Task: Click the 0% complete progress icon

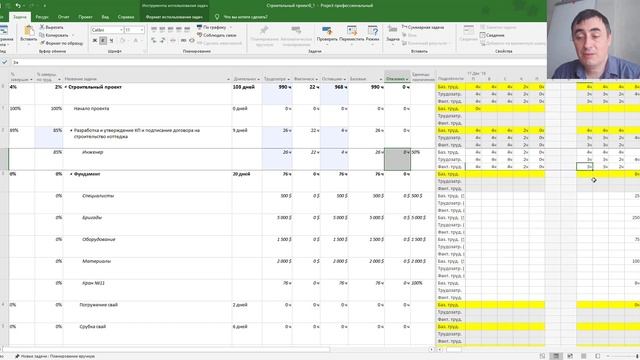Action: tap(154, 29)
